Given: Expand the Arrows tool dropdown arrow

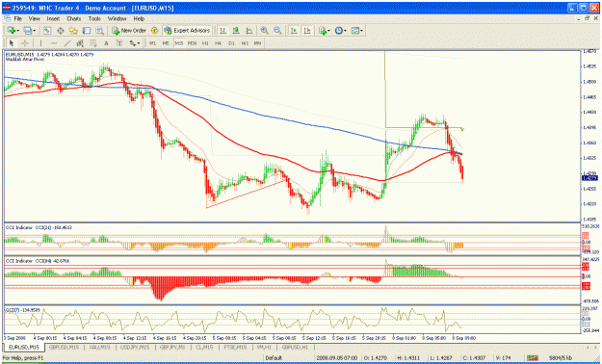Looking at the screenshot, I should 139,43.
